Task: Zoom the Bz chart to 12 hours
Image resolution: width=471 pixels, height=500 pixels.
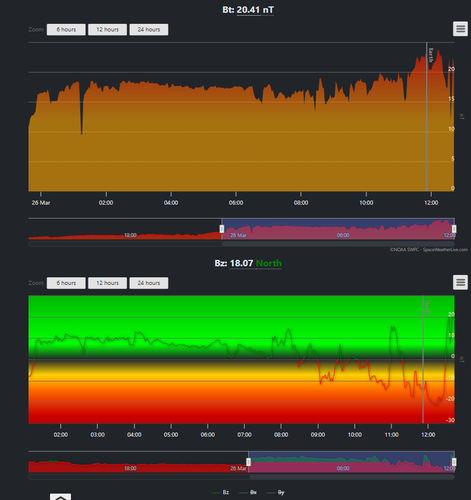Action: tap(107, 283)
